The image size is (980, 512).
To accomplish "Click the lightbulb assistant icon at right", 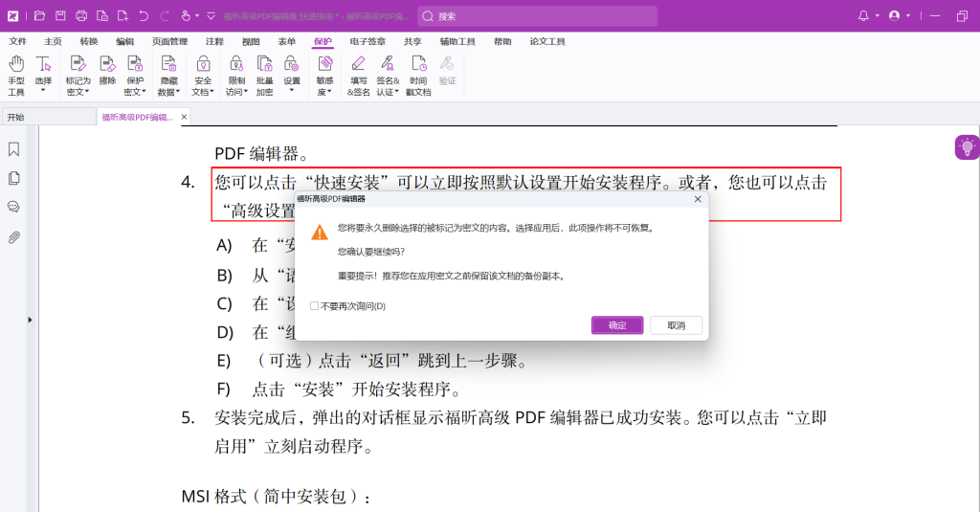I will click(x=967, y=147).
